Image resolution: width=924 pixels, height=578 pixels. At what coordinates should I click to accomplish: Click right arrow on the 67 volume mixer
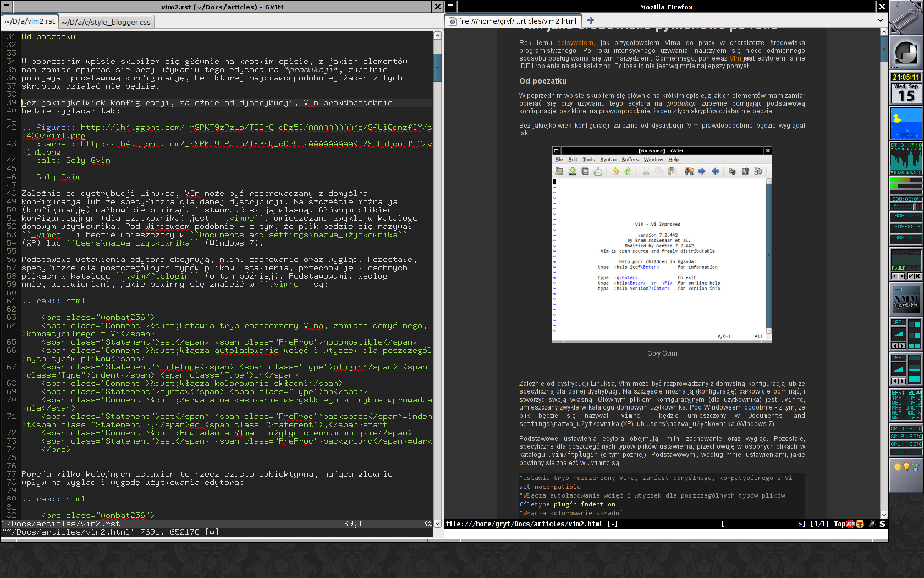click(x=902, y=346)
